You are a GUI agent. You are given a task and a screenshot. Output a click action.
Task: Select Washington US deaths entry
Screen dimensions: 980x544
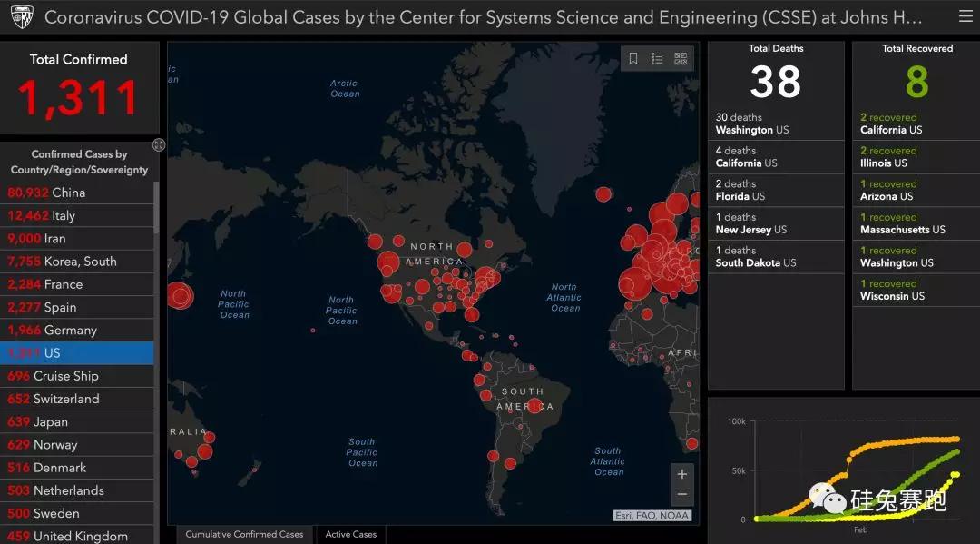[775, 124]
